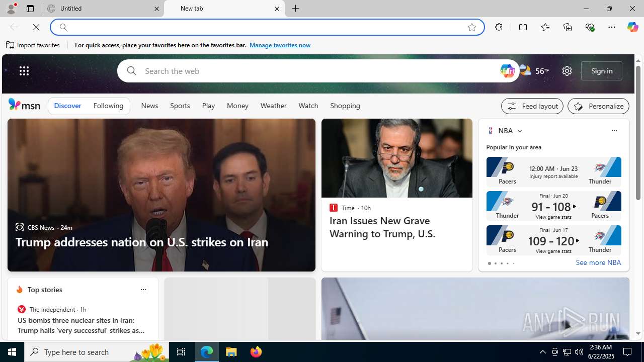This screenshot has width=644, height=362.
Task: Open Trump addresses nation headline
Action: pos(142,242)
